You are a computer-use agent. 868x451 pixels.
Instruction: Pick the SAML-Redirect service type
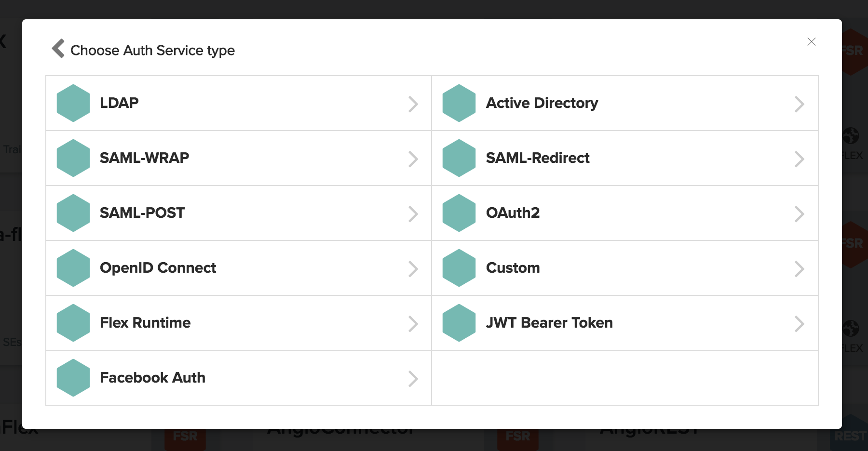click(x=537, y=158)
